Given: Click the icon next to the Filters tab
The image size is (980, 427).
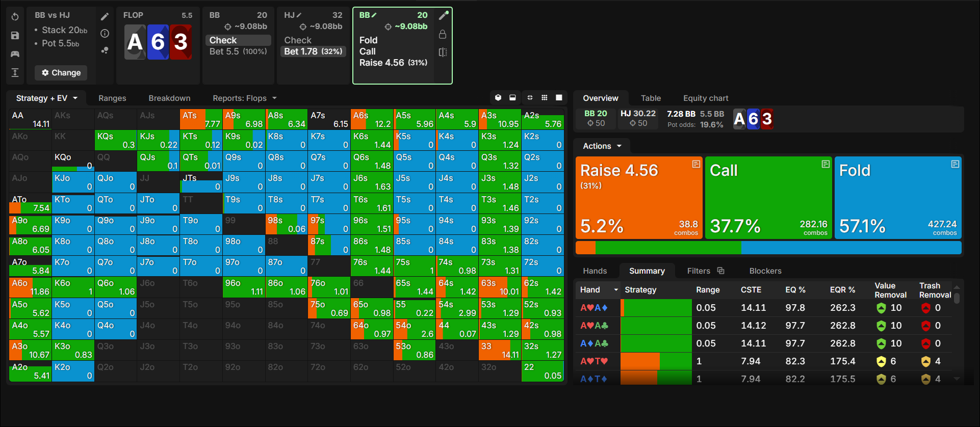Looking at the screenshot, I should tap(720, 271).
